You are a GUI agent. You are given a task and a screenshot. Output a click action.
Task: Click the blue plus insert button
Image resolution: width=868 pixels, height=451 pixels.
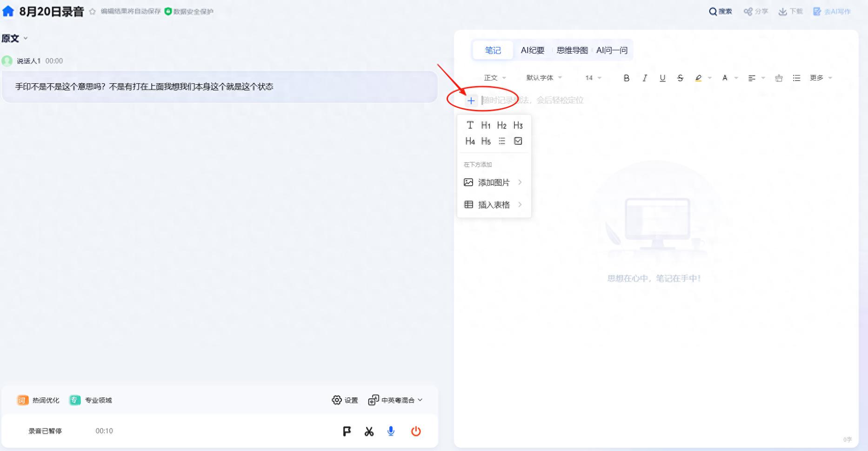click(x=471, y=101)
